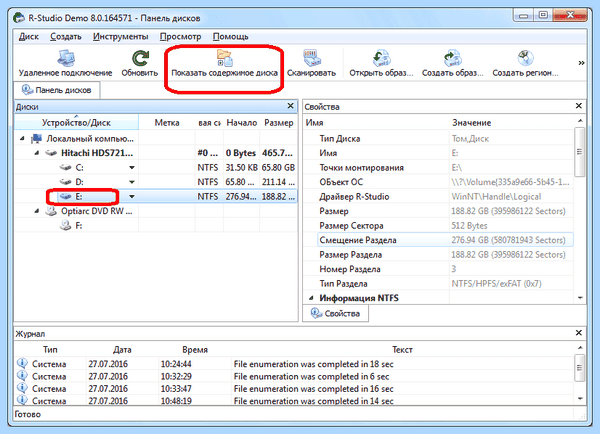Viewport: 600px width, 434px height.
Task: Close the Журнал panel
Action: point(579,333)
